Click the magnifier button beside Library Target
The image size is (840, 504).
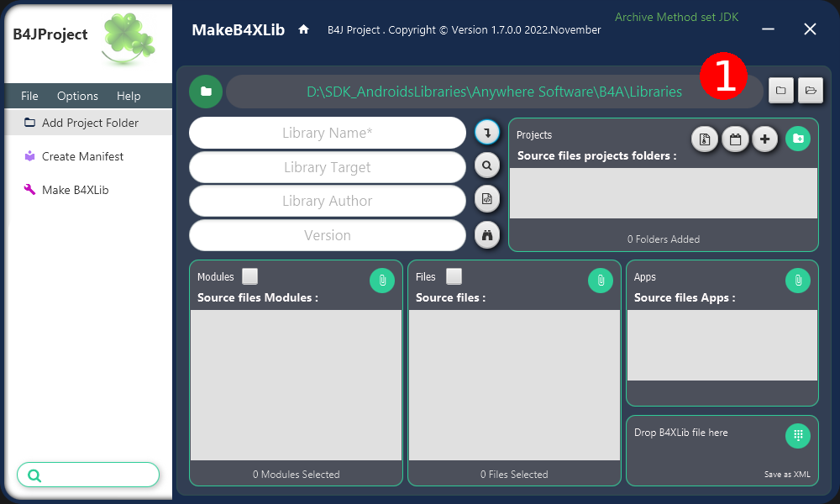(487, 165)
